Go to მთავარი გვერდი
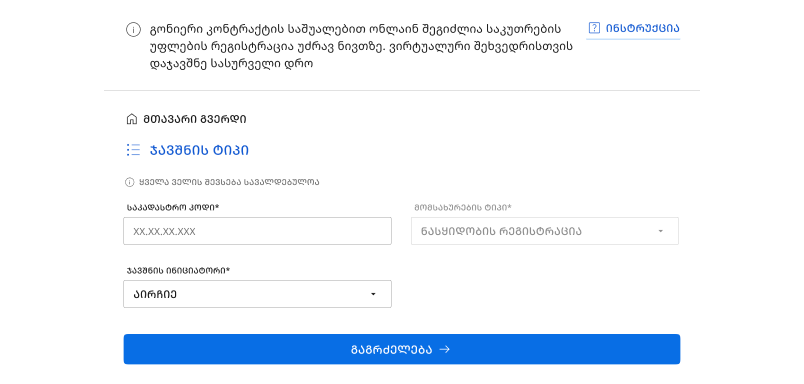Viewport: 804px width, 384px height. (x=194, y=119)
